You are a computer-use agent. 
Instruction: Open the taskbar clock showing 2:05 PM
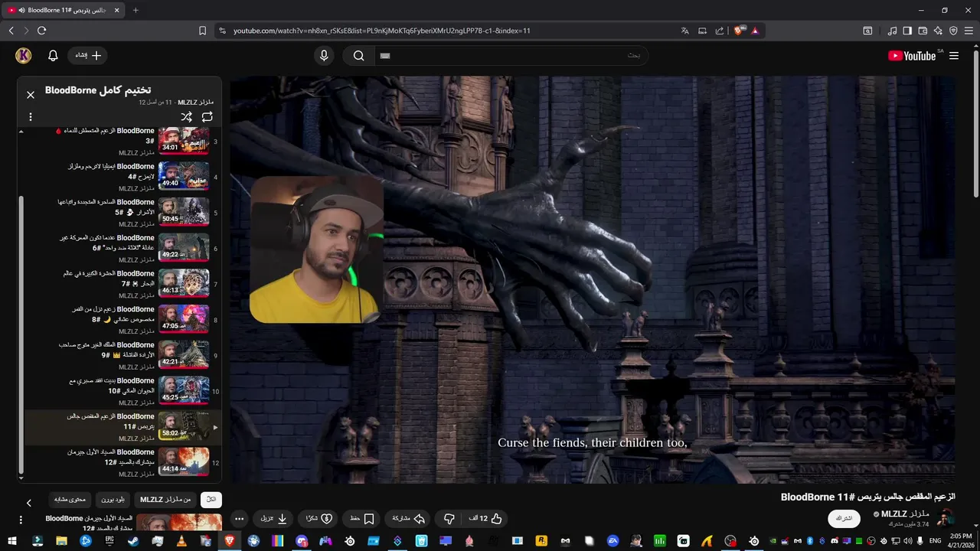[960, 541]
